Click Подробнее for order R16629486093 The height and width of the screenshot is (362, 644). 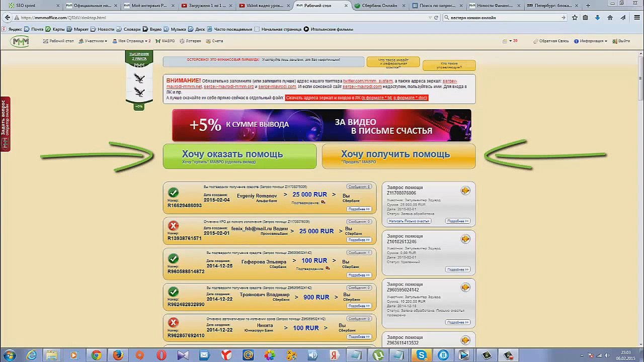[x=359, y=209]
